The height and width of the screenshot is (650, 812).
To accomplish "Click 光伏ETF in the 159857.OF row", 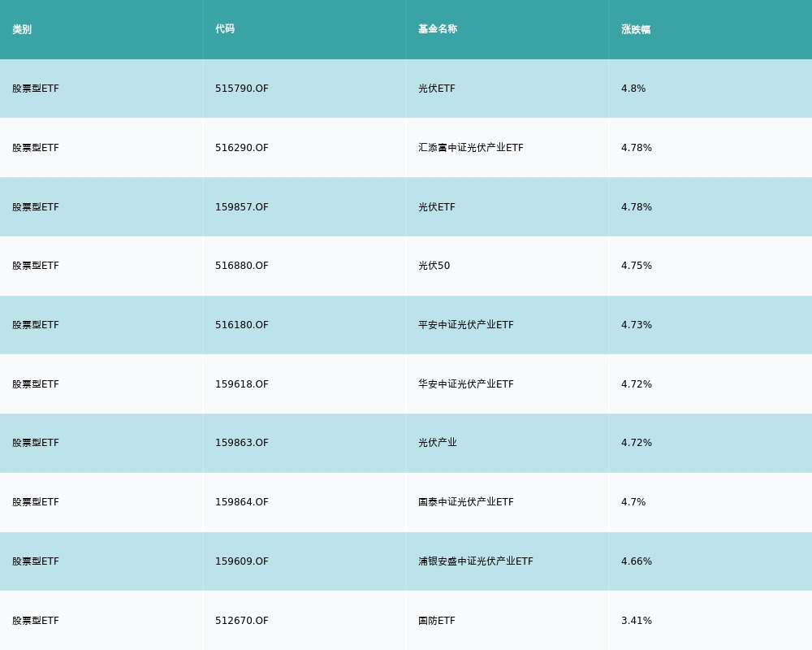I will pos(437,207).
